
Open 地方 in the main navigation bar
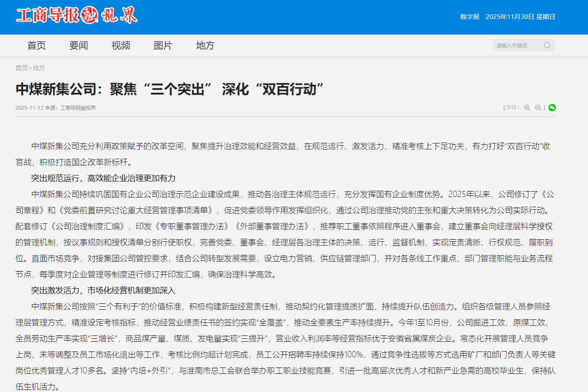(x=205, y=46)
